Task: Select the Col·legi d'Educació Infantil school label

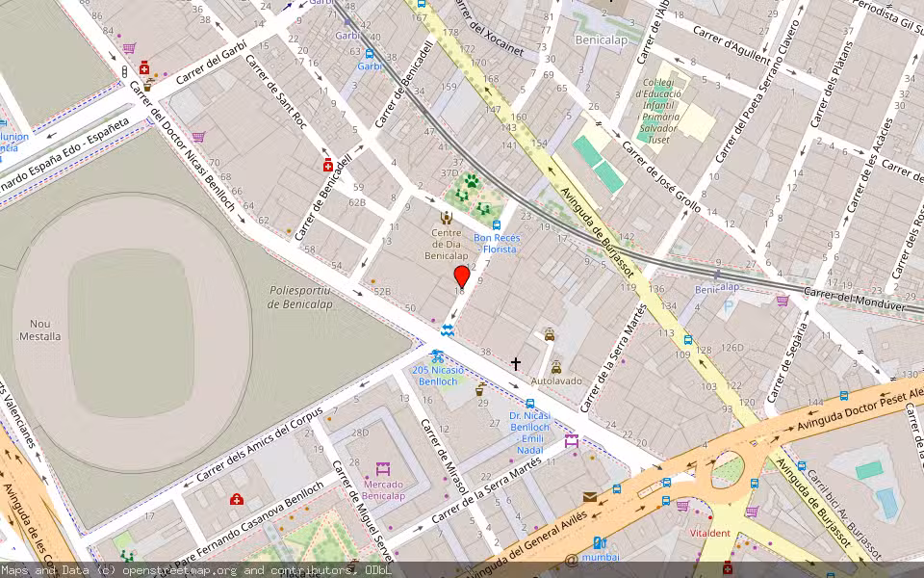Action: pyautogui.click(x=658, y=112)
